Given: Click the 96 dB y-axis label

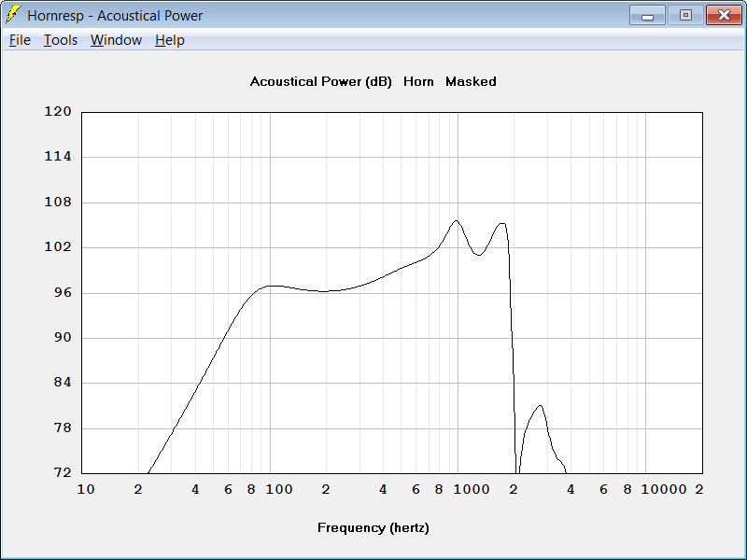Looking at the screenshot, I should point(63,292).
